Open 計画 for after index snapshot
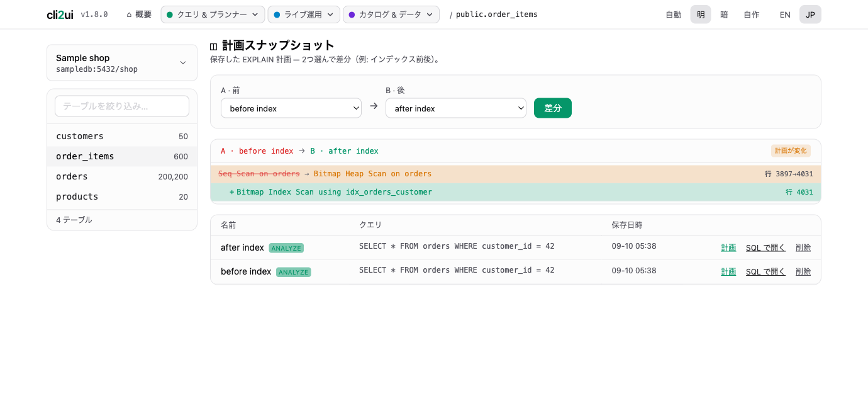 point(728,247)
